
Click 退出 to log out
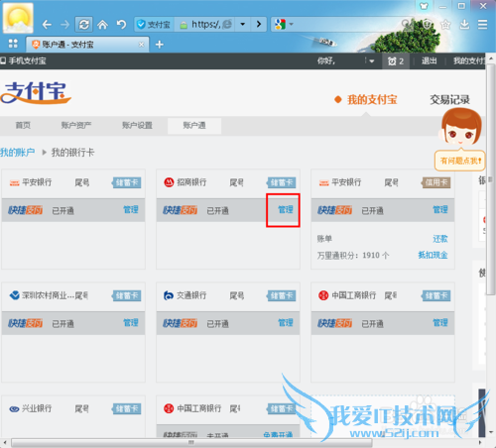429,61
